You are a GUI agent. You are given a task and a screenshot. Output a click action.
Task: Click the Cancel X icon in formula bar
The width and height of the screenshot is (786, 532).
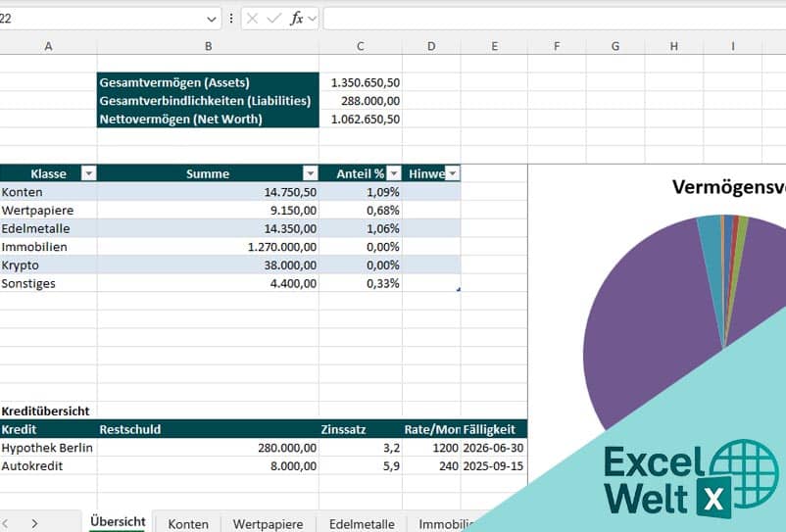click(x=253, y=19)
